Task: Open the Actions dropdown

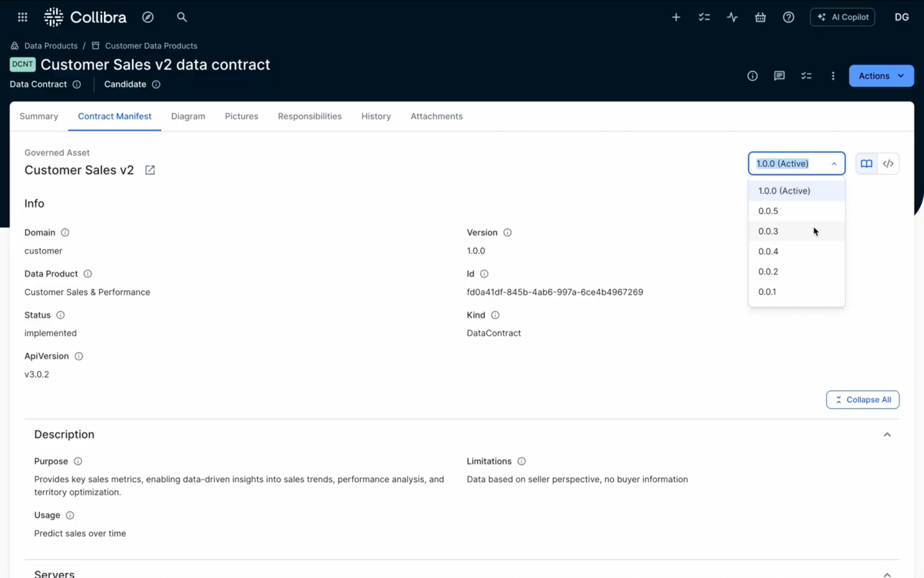Action: [880, 75]
